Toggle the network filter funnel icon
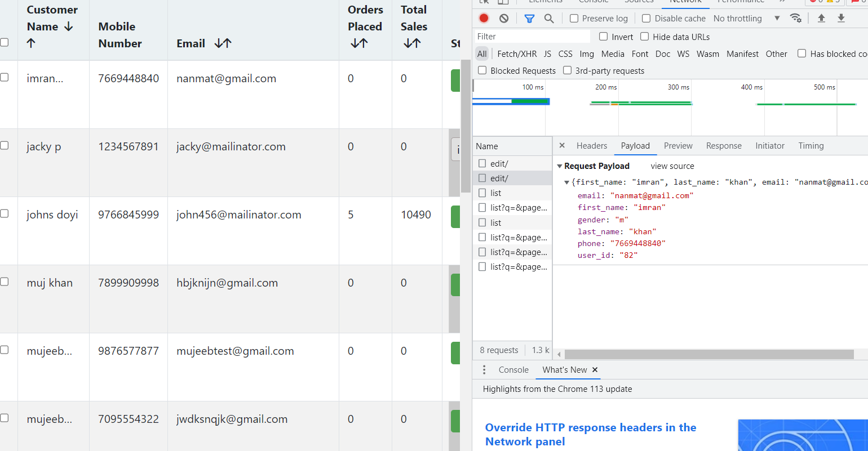868x451 pixels. click(529, 19)
